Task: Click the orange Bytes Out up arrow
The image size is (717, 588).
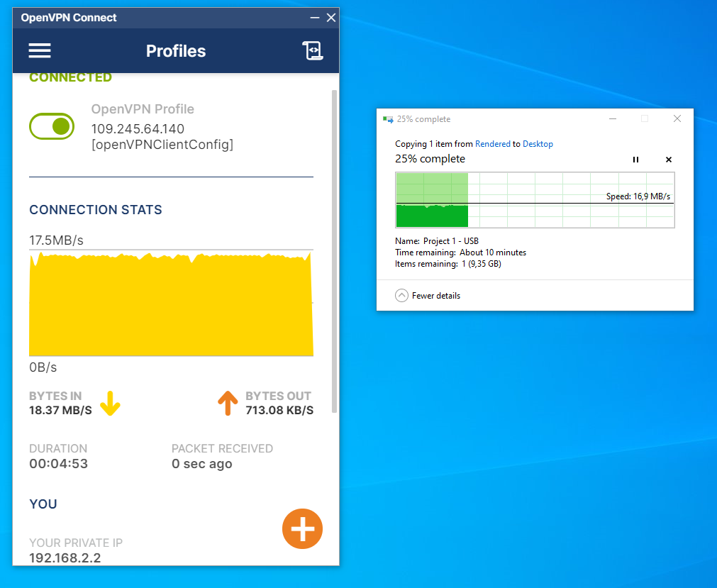Action: click(228, 404)
